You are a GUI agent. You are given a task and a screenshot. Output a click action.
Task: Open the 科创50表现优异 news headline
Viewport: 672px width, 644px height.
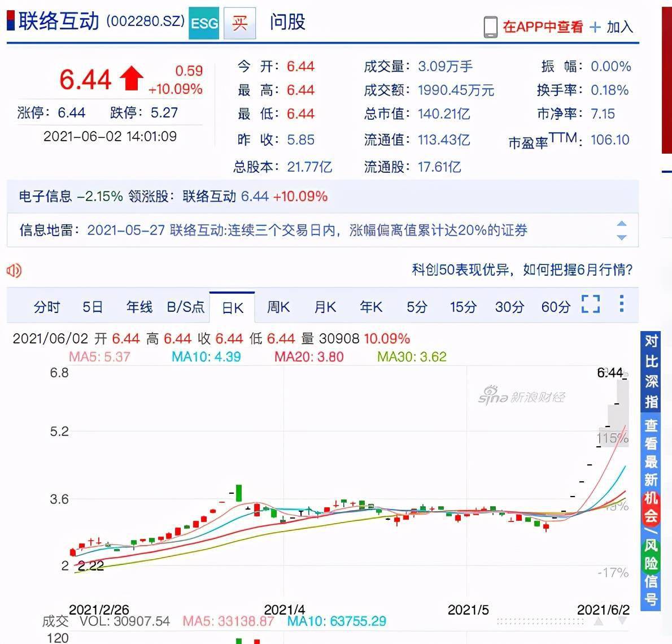pyautogui.click(x=522, y=269)
